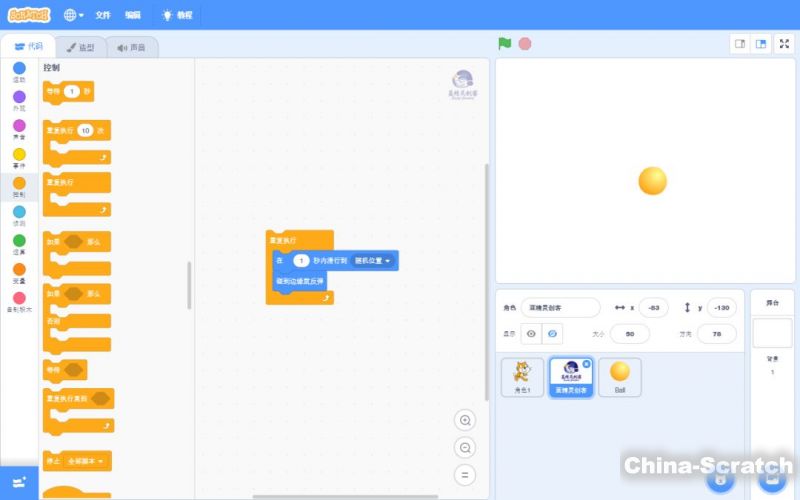Switch to fullscreen stage mode
This screenshot has width=800, height=500.
(785, 44)
